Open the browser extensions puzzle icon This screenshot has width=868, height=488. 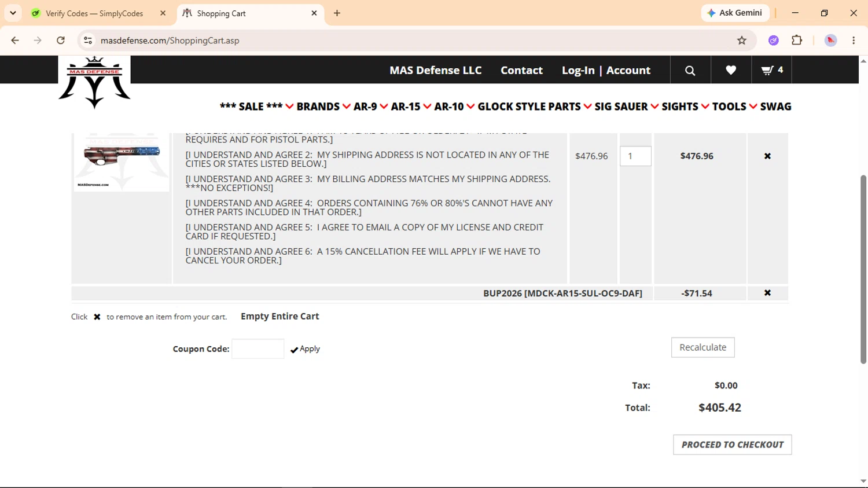[x=797, y=41]
